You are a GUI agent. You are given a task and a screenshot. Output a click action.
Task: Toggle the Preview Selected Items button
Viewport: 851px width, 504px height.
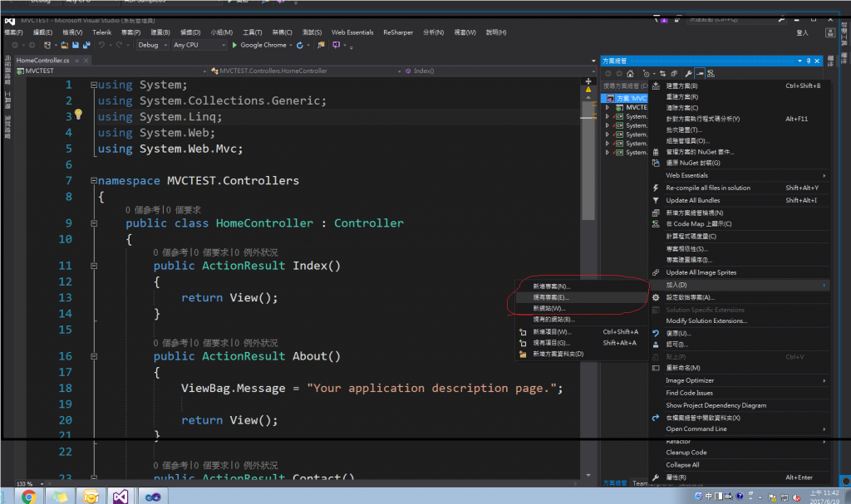click(x=700, y=74)
